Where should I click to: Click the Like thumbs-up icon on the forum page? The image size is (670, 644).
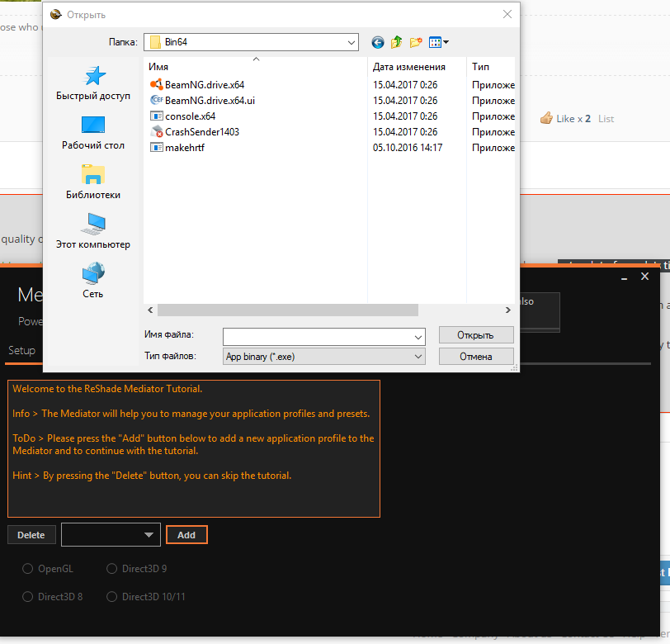click(x=546, y=118)
